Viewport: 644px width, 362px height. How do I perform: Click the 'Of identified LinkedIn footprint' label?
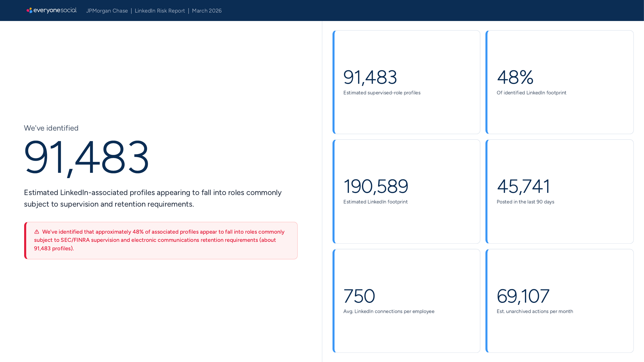tap(531, 93)
